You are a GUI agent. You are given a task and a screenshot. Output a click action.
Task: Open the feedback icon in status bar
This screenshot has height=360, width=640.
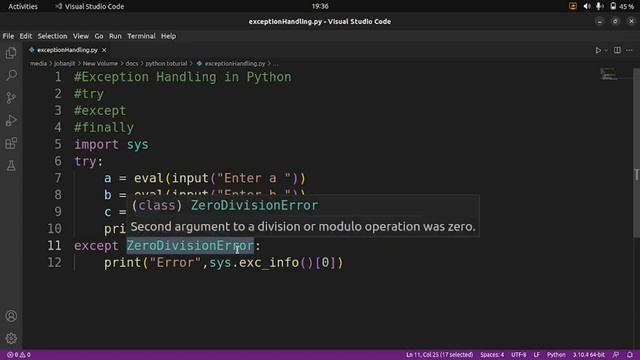[x=616, y=355]
